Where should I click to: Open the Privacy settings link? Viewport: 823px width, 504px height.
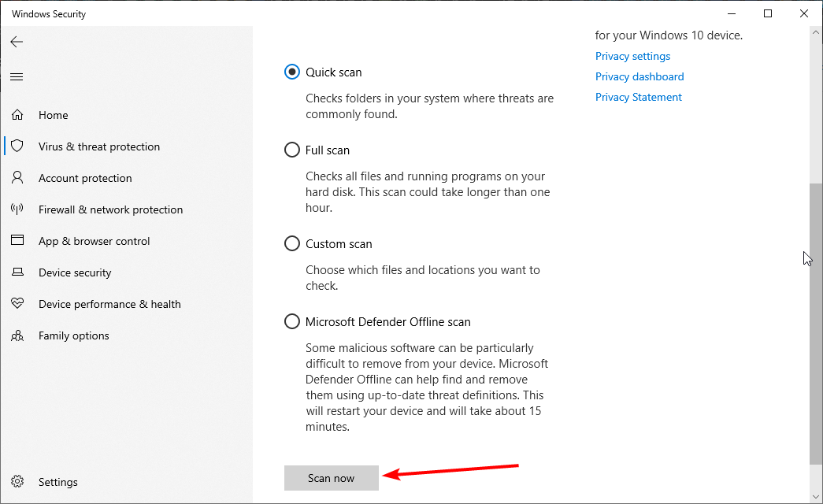coord(632,56)
